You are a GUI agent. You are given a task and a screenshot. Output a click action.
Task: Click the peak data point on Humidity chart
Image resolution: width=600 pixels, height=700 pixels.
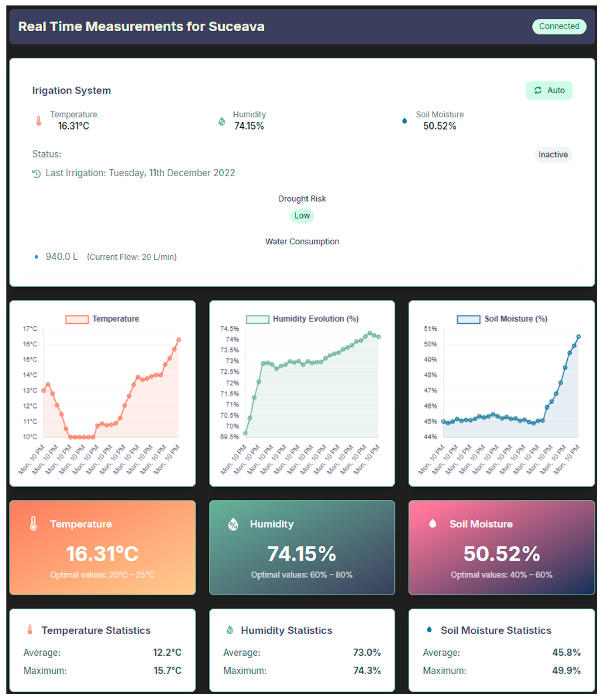point(370,333)
